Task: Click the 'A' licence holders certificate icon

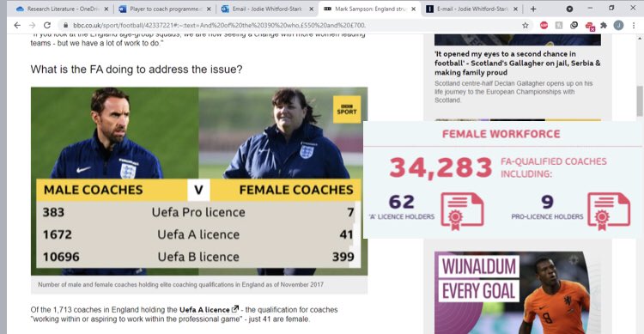Action: click(x=462, y=211)
